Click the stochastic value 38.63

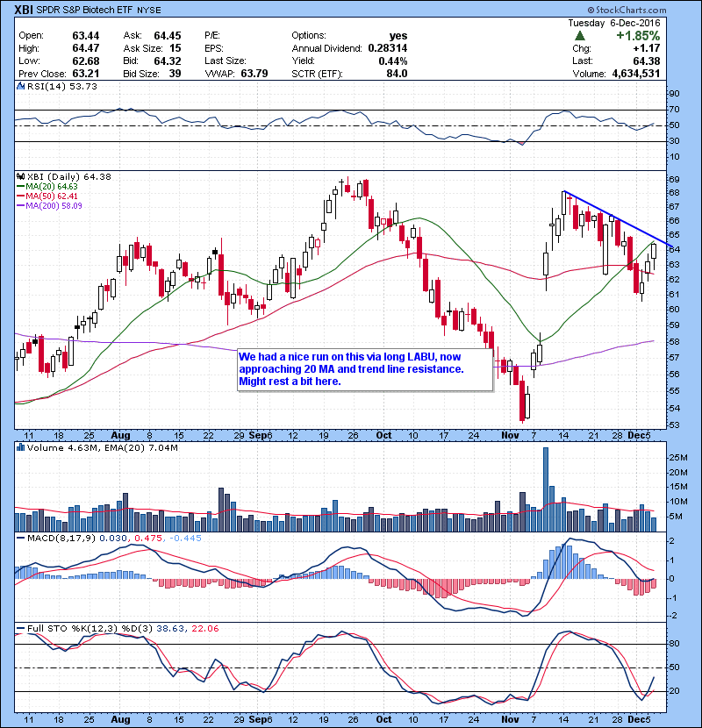[x=170, y=629]
